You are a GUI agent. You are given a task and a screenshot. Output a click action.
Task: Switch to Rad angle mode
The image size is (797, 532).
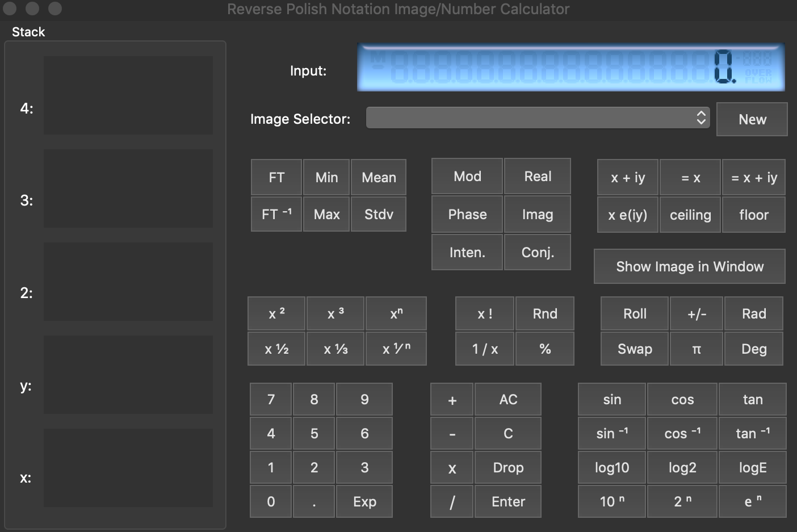pos(754,313)
